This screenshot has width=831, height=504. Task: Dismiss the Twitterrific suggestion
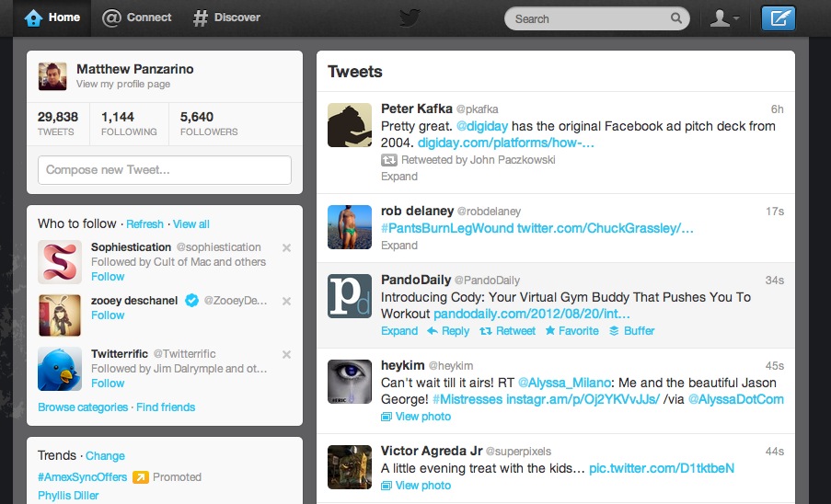(286, 355)
